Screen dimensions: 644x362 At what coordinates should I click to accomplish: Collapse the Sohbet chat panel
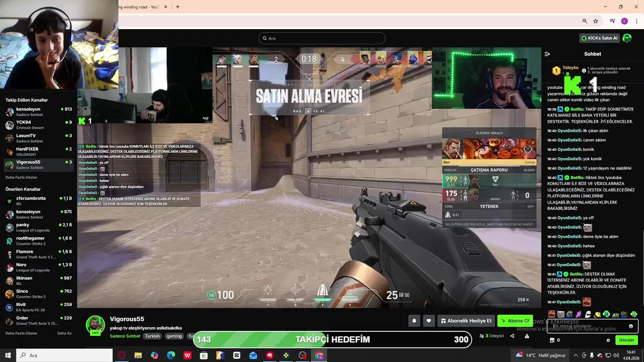point(547,54)
